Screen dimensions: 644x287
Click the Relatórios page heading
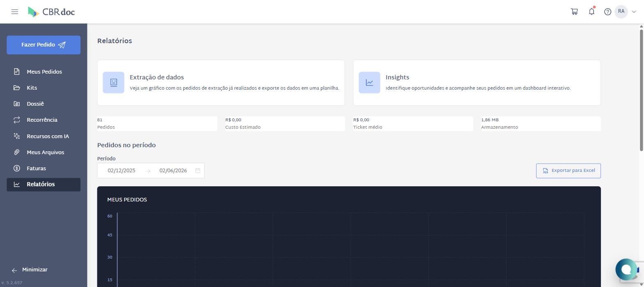115,41
